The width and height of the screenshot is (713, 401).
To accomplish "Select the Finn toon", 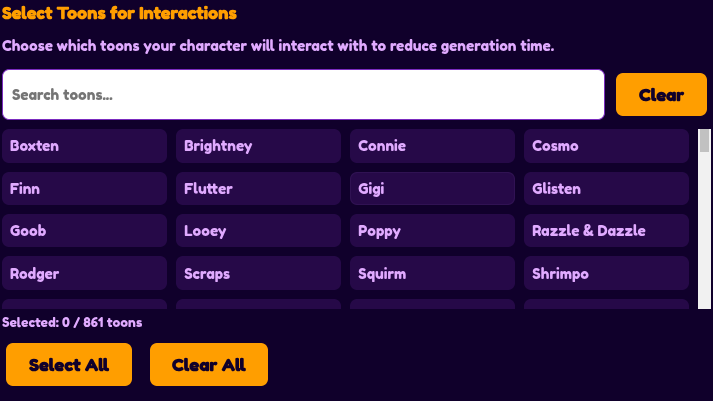I will coord(85,188).
